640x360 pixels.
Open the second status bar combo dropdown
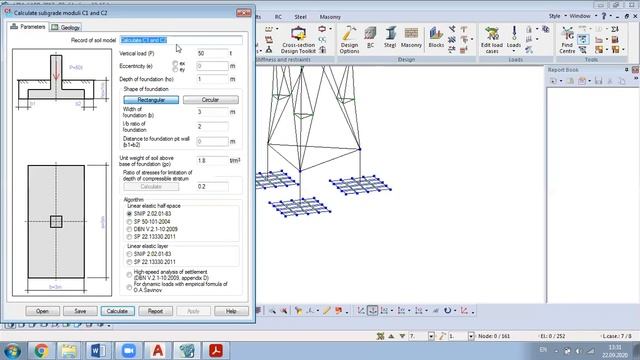[471, 336]
